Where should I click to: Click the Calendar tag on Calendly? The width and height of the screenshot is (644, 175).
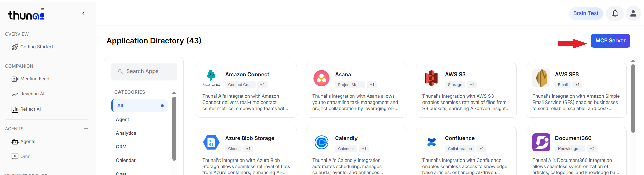pyautogui.click(x=346, y=149)
